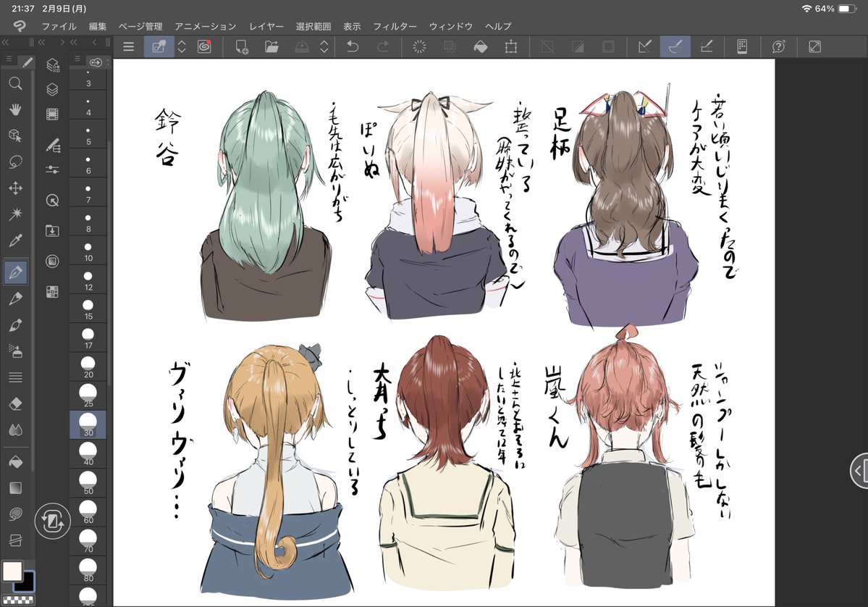
Task: Select the Eyedropper tool
Action: coord(15,240)
